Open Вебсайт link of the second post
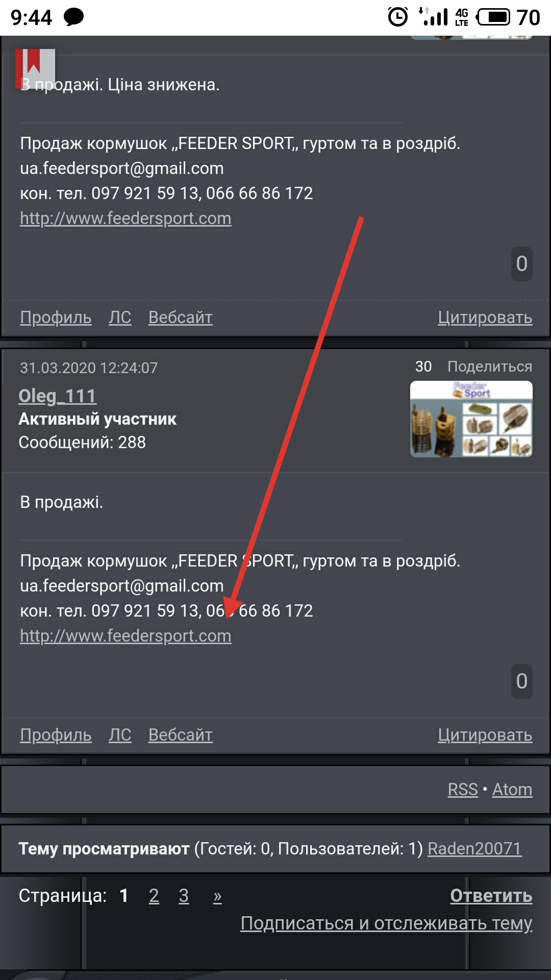 click(181, 734)
